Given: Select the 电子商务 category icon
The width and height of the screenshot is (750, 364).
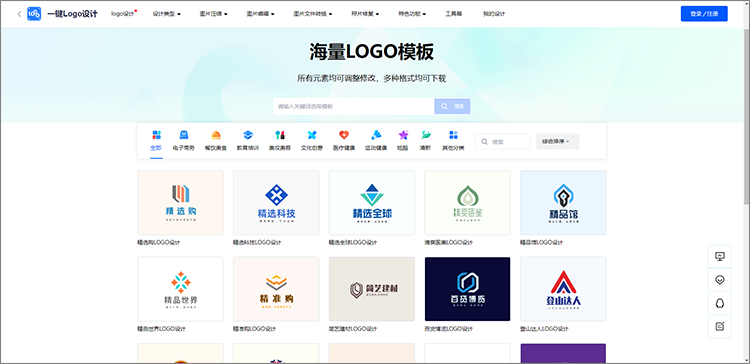Looking at the screenshot, I should (184, 135).
